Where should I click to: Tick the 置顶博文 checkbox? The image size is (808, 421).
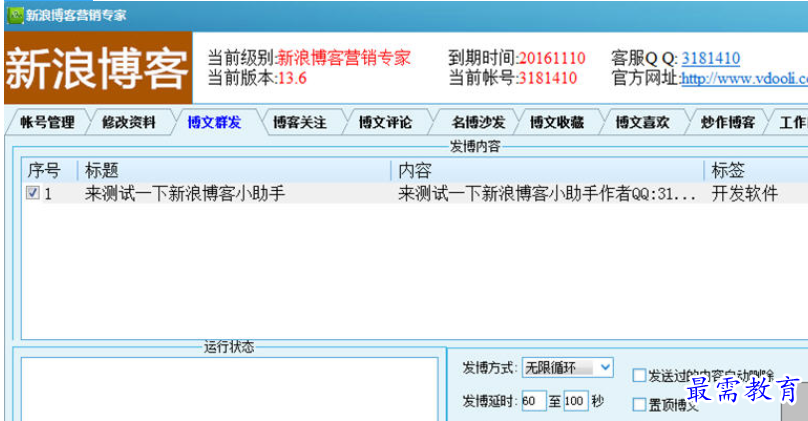tap(639, 405)
